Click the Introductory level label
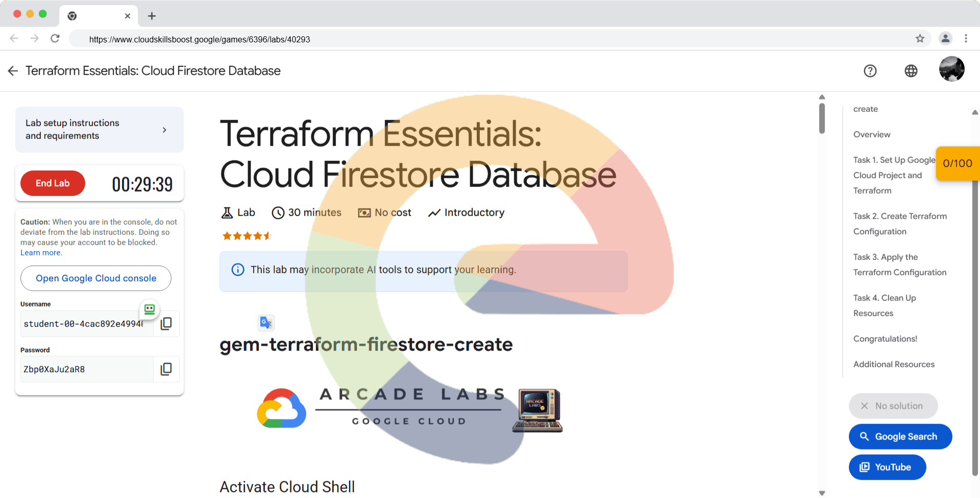Image resolution: width=980 pixels, height=498 pixels. click(x=474, y=212)
